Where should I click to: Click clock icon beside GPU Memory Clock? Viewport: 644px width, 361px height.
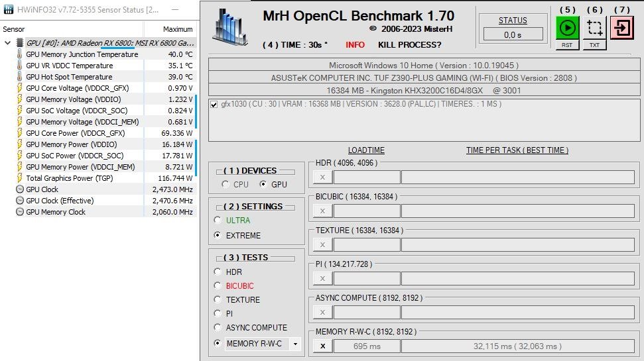pyautogui.click(x=19, y=212)
